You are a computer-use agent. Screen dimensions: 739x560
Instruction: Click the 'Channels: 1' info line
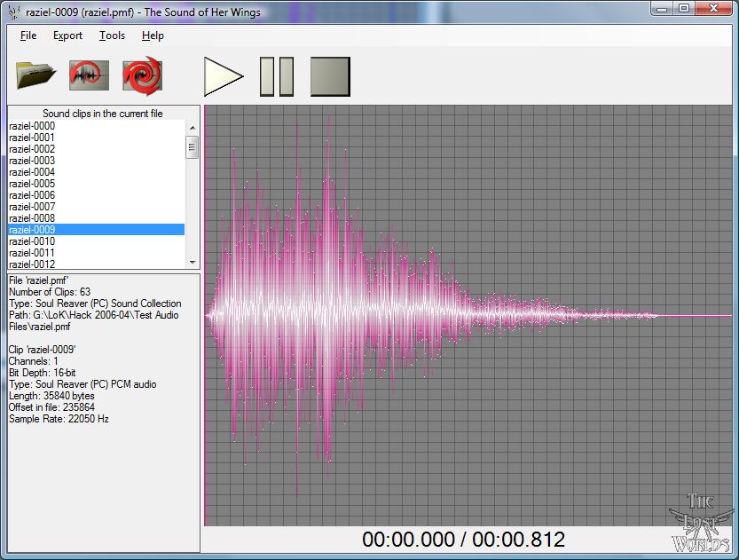point(34,361)
